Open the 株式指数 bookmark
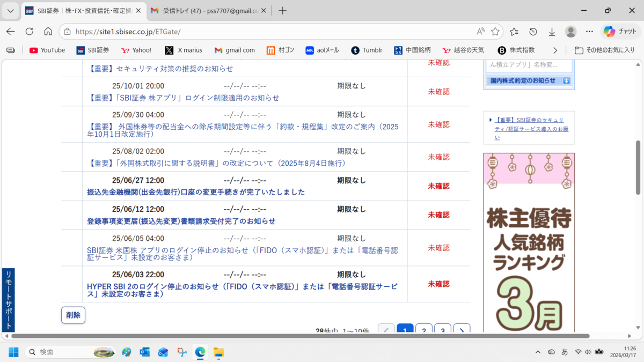The height and width of the screenshot is (362, 644). 516,50
